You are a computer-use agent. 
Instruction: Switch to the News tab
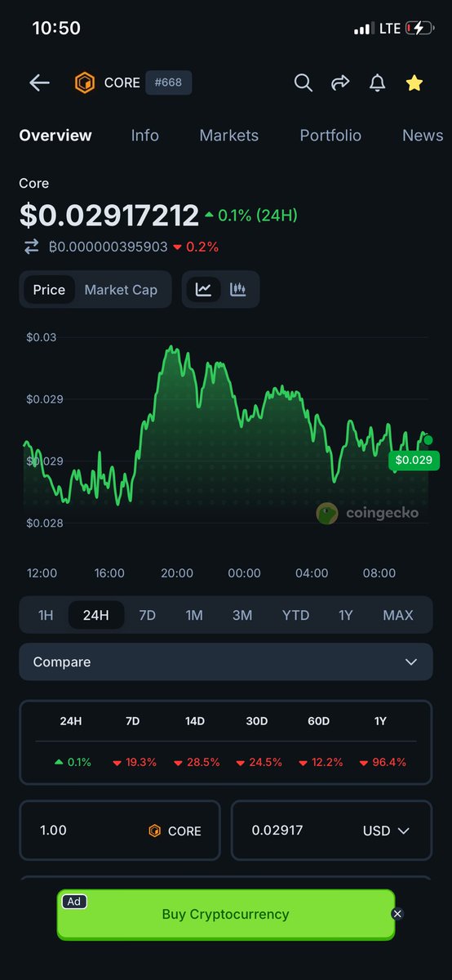click(423, 136)
